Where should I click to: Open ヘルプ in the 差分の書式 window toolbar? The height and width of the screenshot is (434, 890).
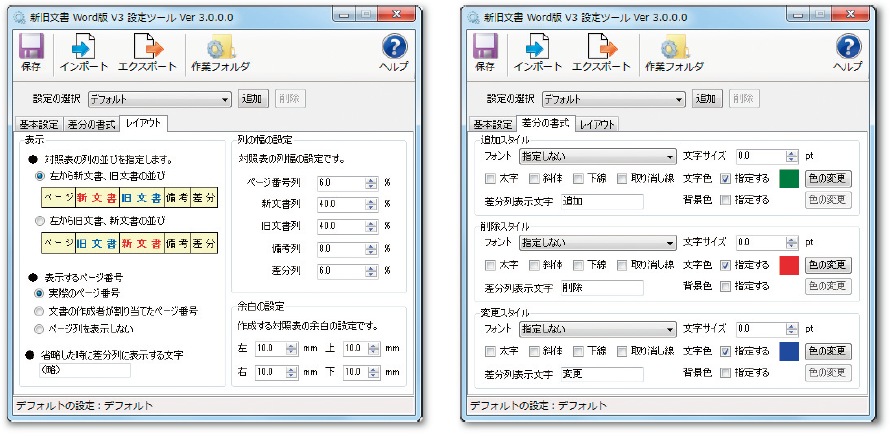848,47
